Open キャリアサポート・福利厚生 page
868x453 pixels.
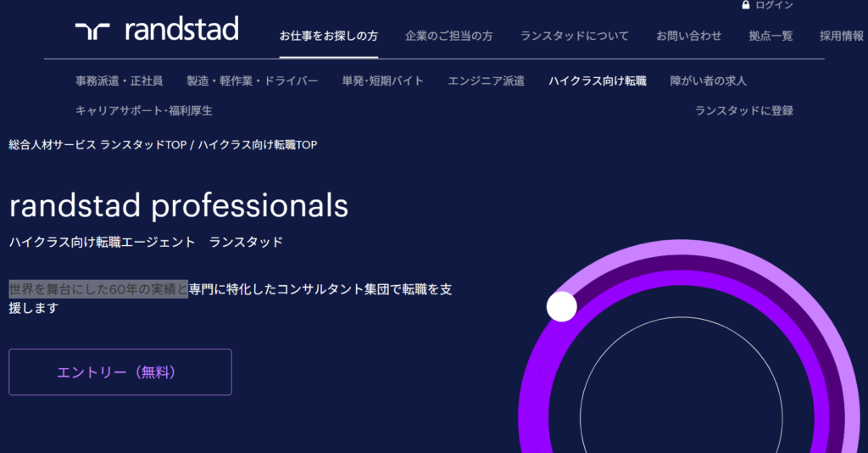point(143,110)
